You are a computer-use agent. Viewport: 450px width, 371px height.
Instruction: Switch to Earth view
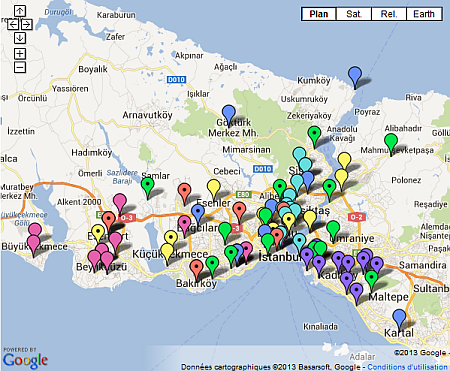pyautogui.click(x=424, y=14)
